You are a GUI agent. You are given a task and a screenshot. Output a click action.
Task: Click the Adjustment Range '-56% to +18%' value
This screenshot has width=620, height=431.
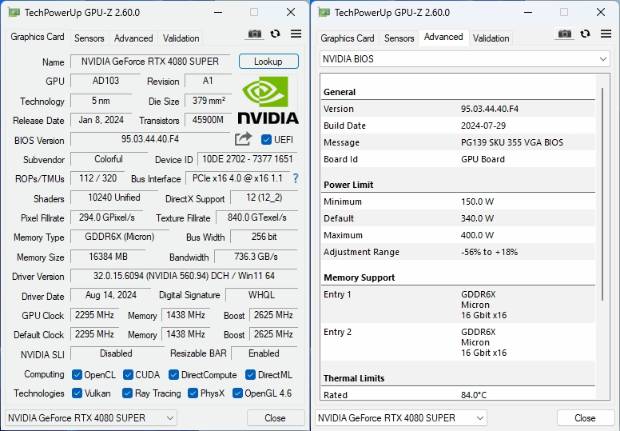(x=489, y=252)
